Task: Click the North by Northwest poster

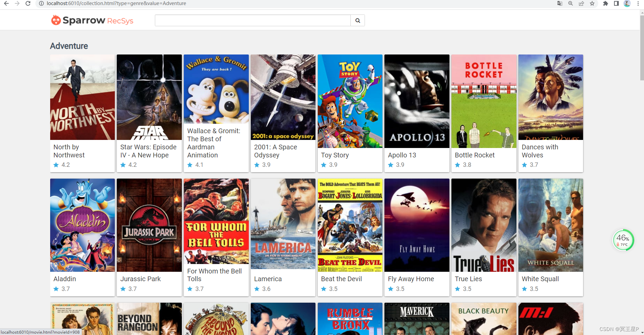Action: pyautogui.click(x=82, y=97)
